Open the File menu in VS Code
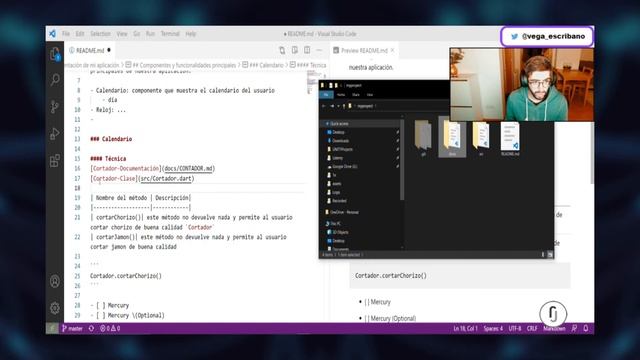 [x=66, y=33]
